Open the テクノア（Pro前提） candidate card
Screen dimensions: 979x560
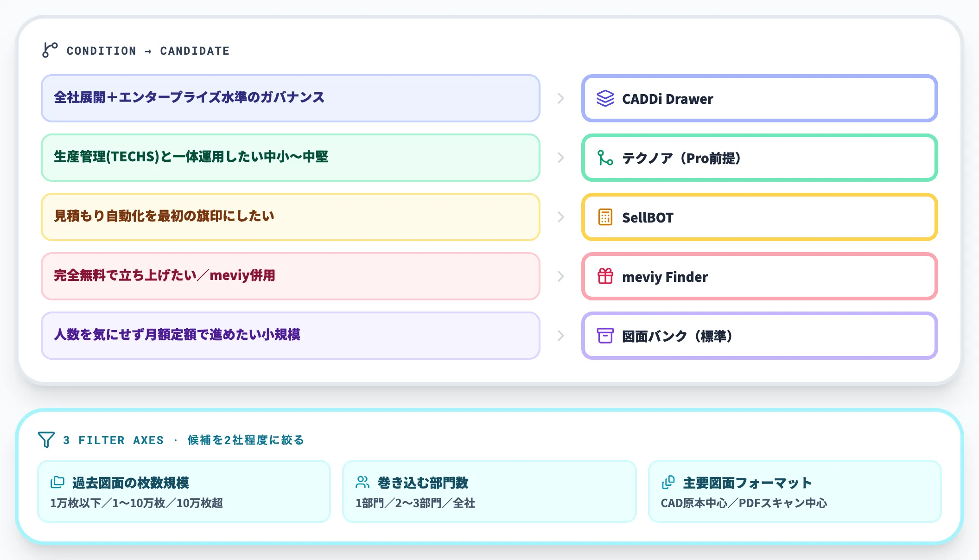coord(760,158)
